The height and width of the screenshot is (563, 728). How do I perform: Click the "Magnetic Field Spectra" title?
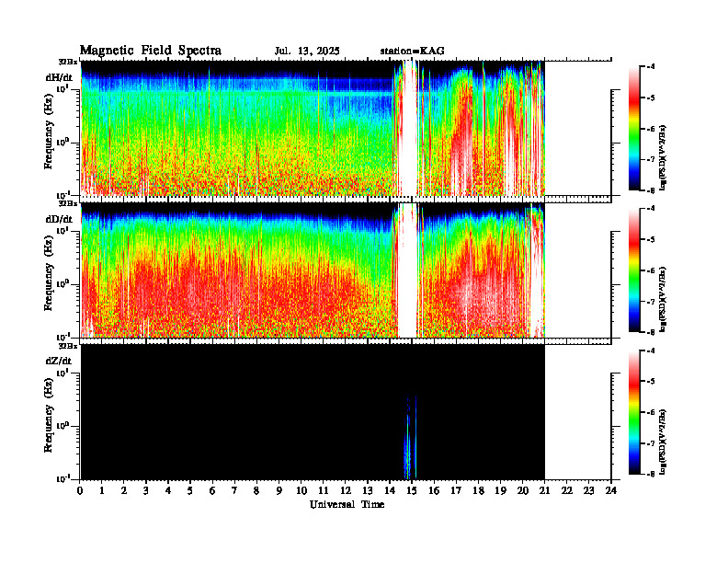[151, 51]
